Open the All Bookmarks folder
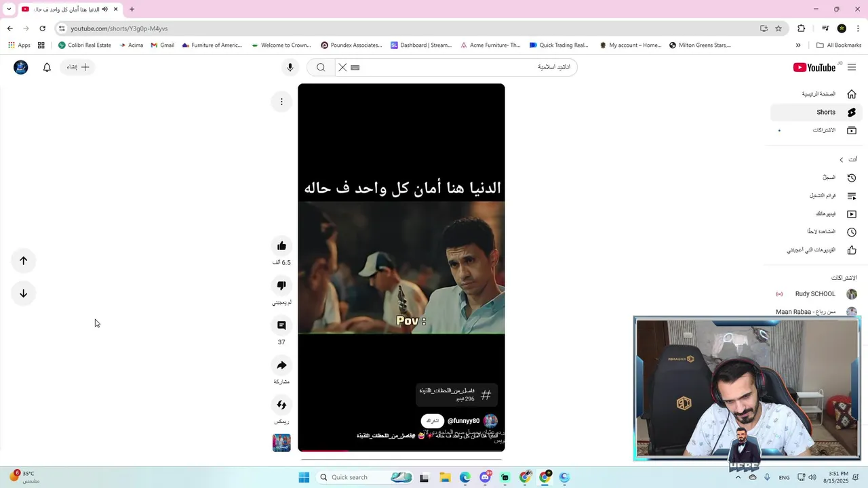The image size is (868, 488). pyautogui.click(x=839, y=45)
